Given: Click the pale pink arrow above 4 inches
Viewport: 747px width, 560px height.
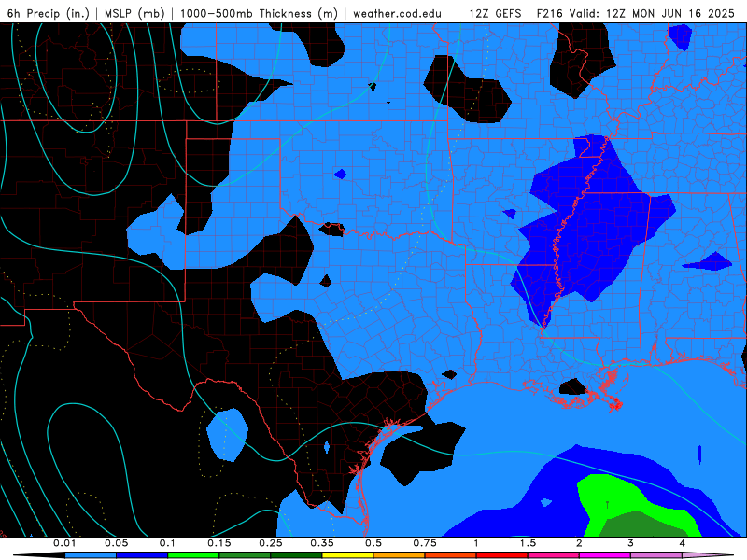Looking at the screenshot, I should (708, 555).
